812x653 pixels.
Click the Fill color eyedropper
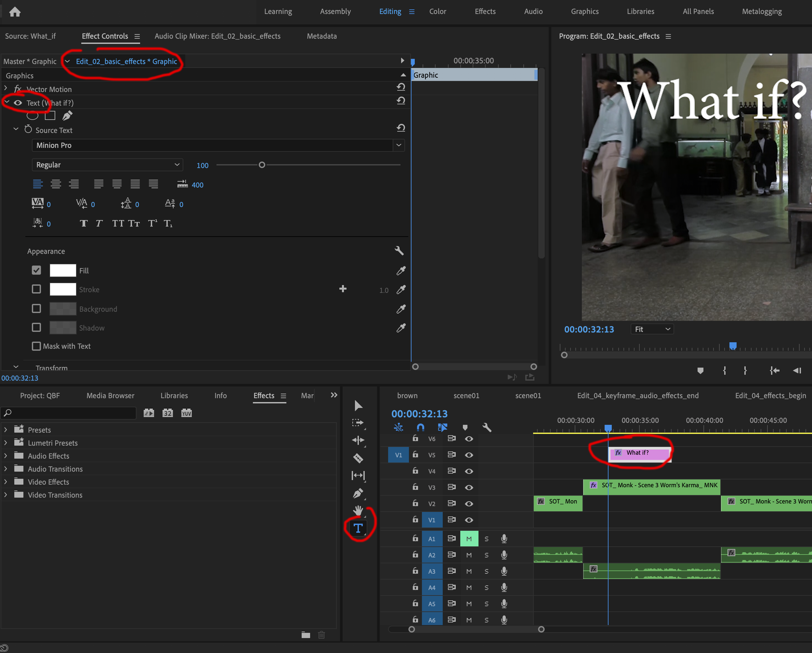coord(401,271)
